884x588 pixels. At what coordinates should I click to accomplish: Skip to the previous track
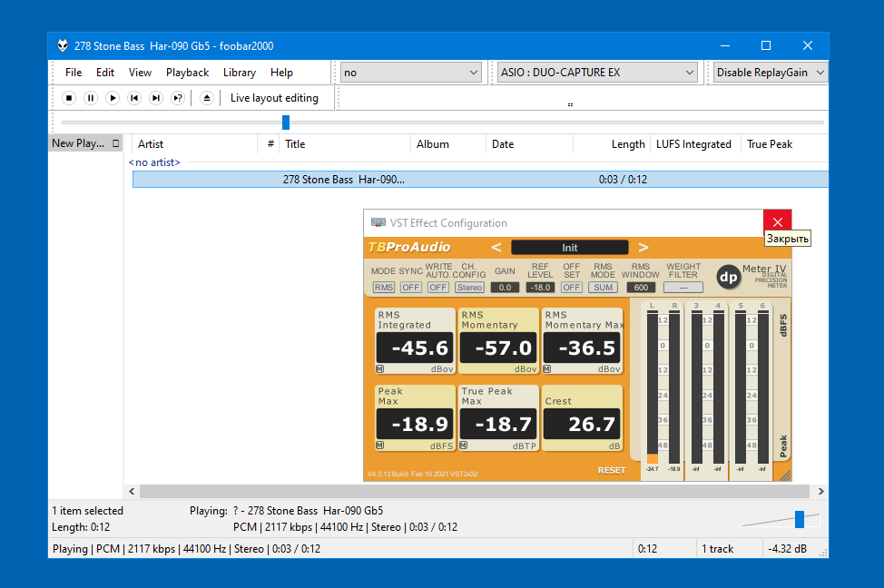click(134, 98)
